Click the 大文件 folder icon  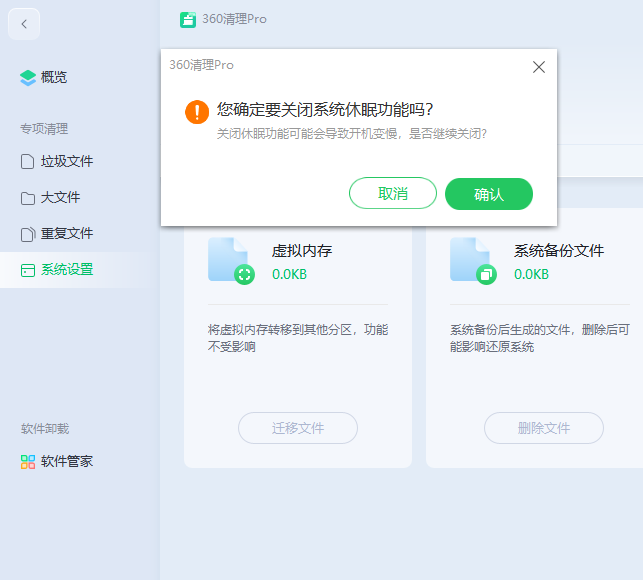pos(27,199)
